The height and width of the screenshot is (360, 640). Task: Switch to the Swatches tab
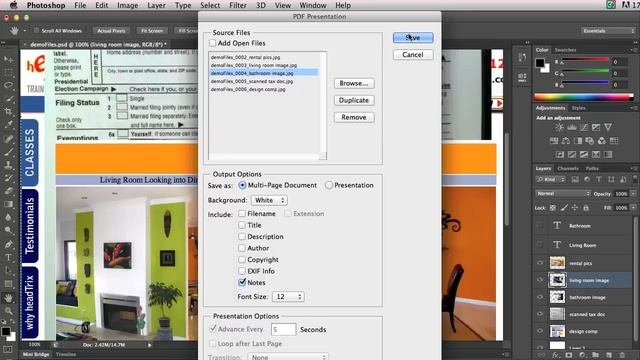565,50
